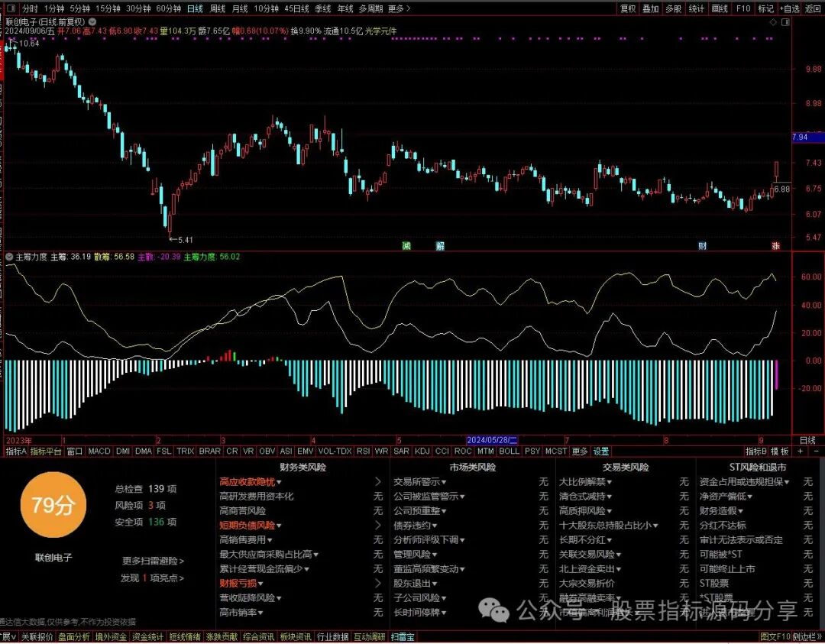Open the indicator menu icon before 主筹力度
The image size is (825, 644).
click(x=9, y=257)
